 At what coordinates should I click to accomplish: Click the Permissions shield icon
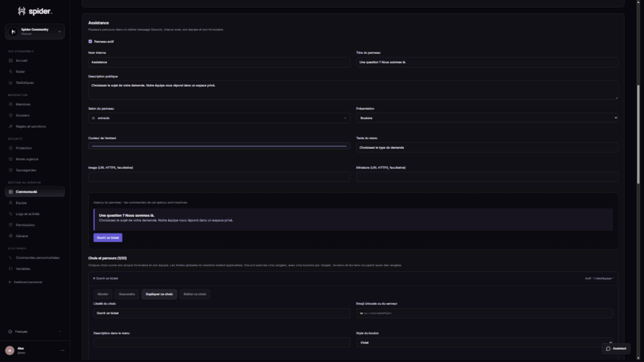tap(11, 225)
